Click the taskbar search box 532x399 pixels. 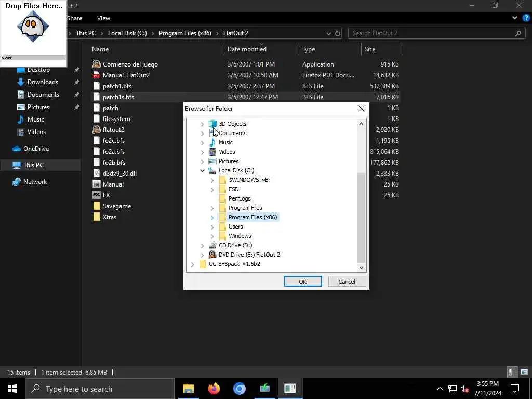point(100,389)
